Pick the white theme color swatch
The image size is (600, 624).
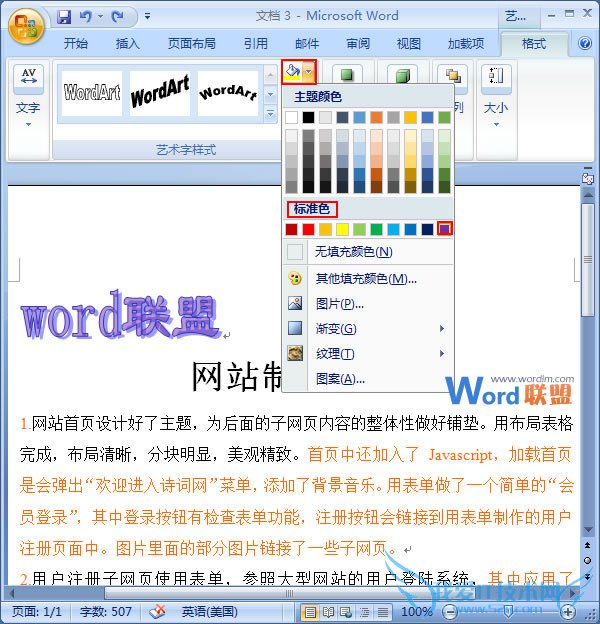(x=291, y=117)
